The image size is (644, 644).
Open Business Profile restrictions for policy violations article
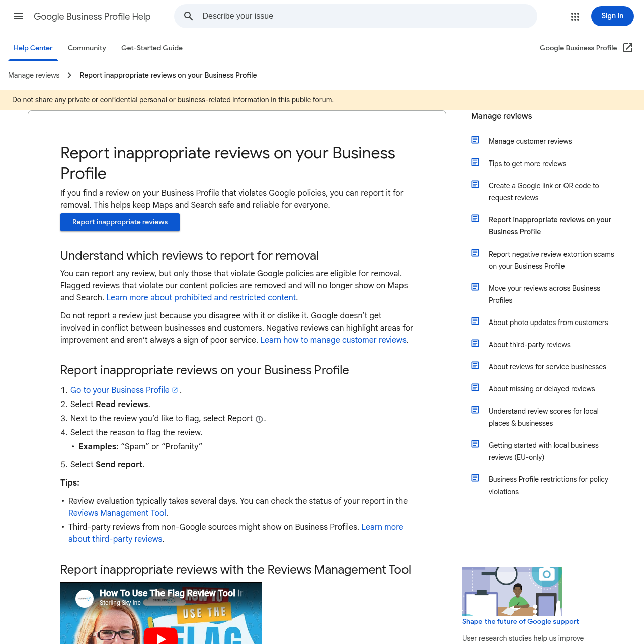548,486
